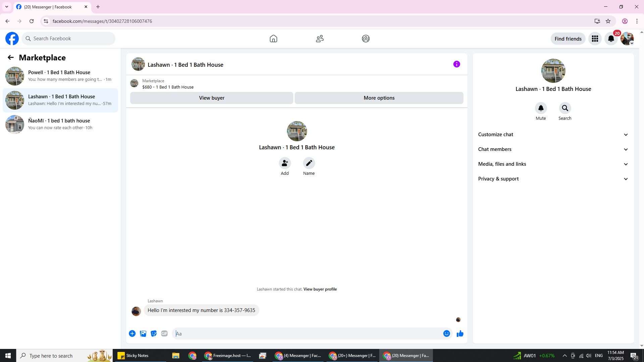The height and width of the screenshot is (362, 644).
Task: Add people using the Add icon
Action: pos(285,163)
